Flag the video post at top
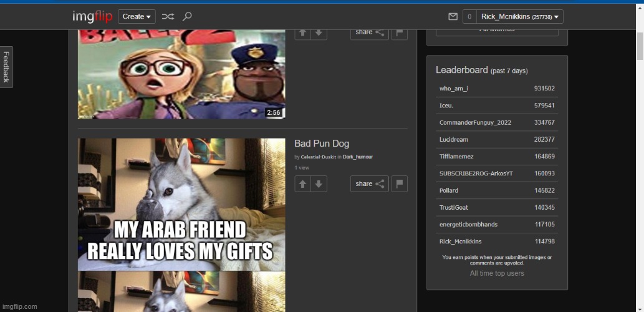The height and width of the screenshot is (312, 644). (x=399, y=34)
